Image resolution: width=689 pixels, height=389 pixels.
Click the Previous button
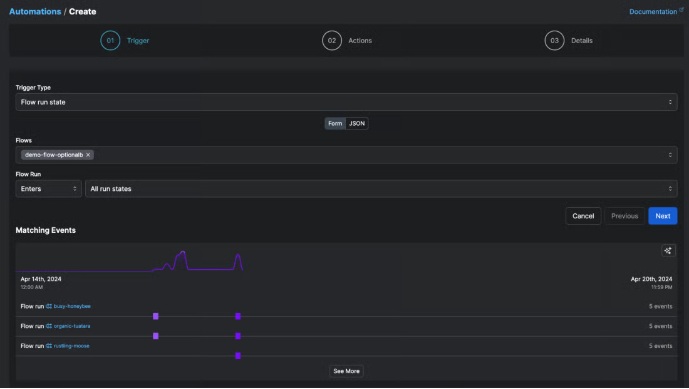pos(624,216)
